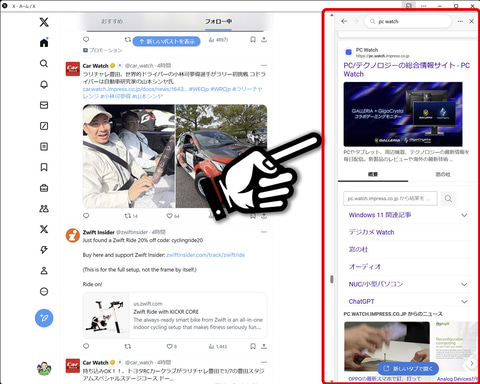Open Bookmarks icon in X sidebar
The image size is (480, 384).
pos(44,167)
